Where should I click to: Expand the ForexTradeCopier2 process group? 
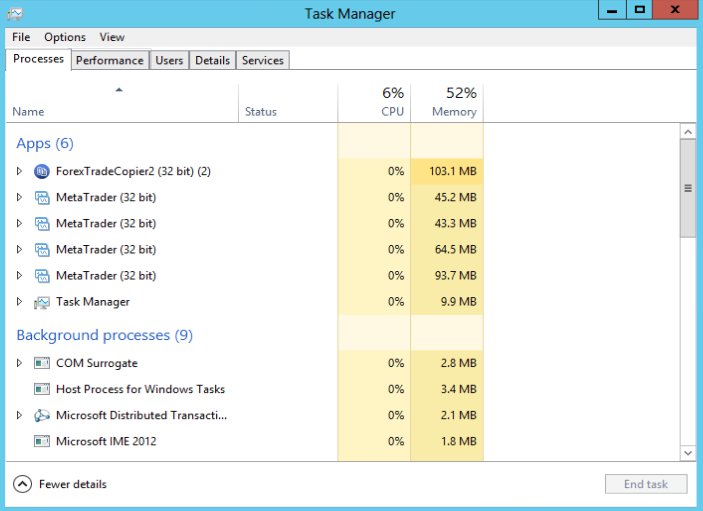(19, 171)
